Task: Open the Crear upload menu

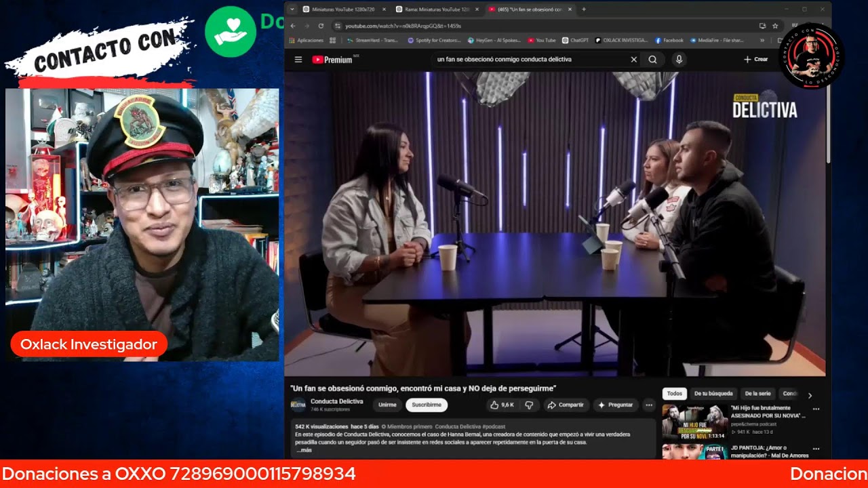Action: [x=755, y=60]
